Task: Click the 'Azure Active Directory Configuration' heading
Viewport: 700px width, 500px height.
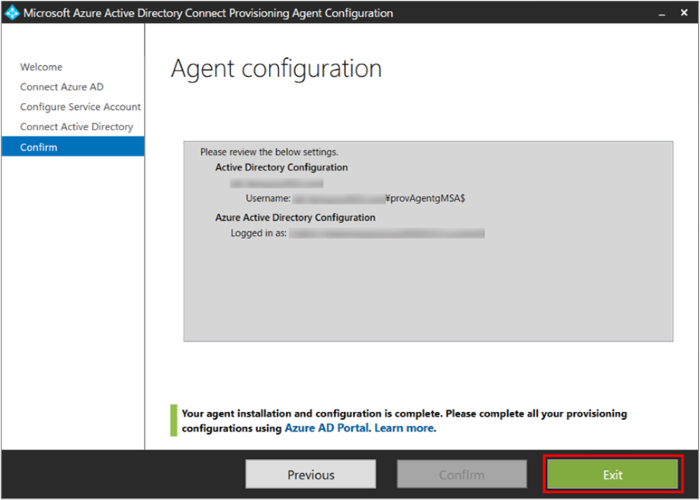Action: pos(295,217)
